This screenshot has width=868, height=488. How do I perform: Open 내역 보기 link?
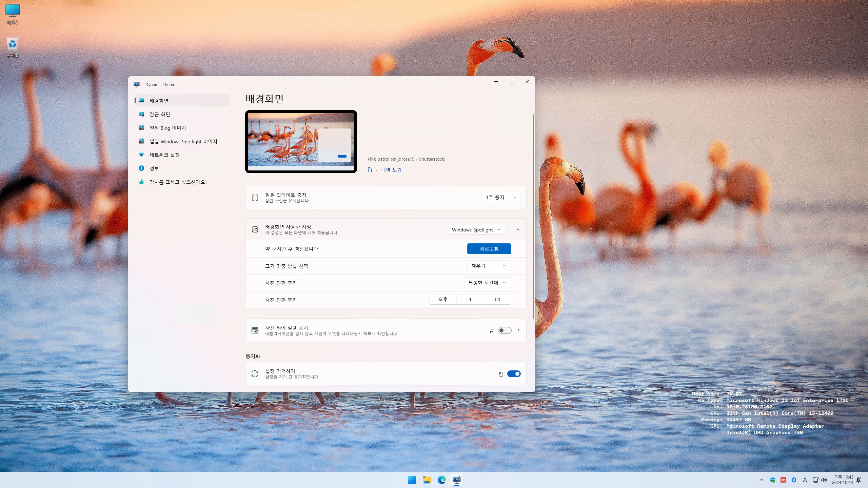pos(391,170)
